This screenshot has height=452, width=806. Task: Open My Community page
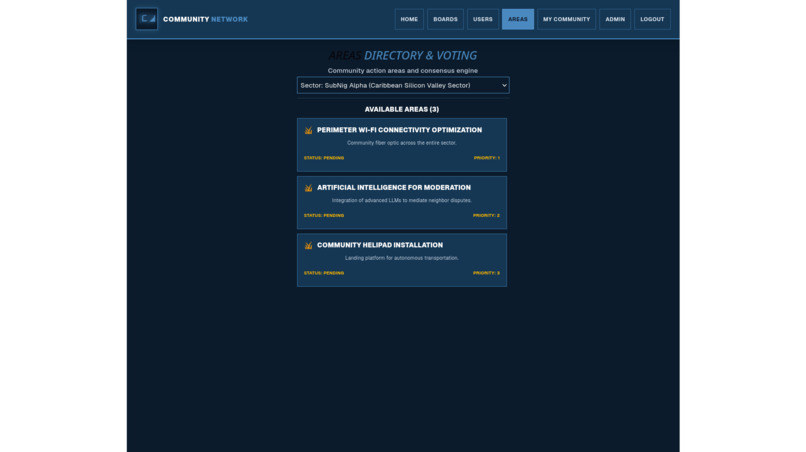pyautogui.click(x=566, y=19)
